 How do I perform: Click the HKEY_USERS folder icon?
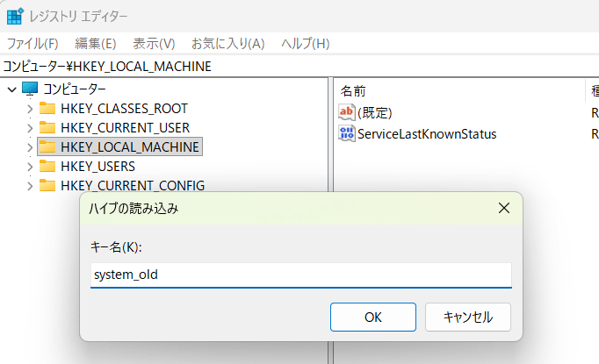point(47,167)
